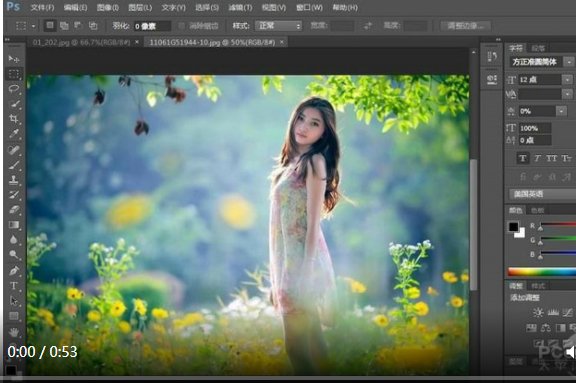Swap width and height values
Image resolution: width=576 pixels, height=383 pixels.
[x=367, y=26]
